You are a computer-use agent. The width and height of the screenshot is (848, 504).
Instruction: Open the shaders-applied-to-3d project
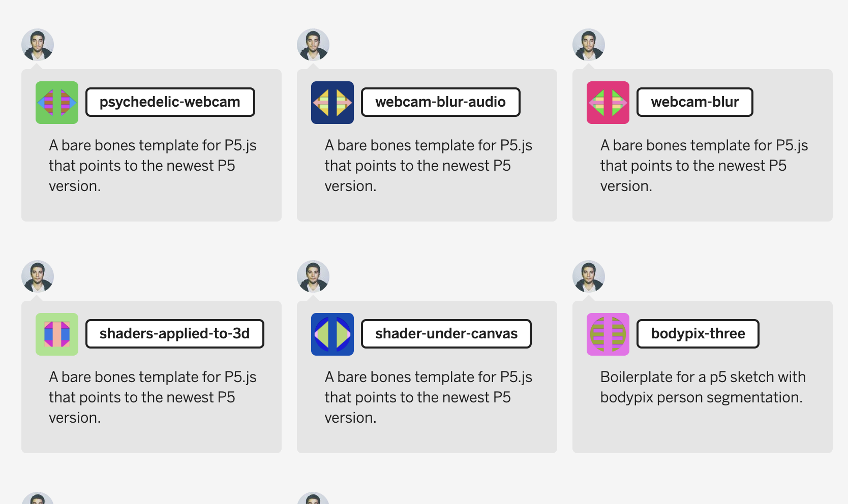[x=174, y=333]
